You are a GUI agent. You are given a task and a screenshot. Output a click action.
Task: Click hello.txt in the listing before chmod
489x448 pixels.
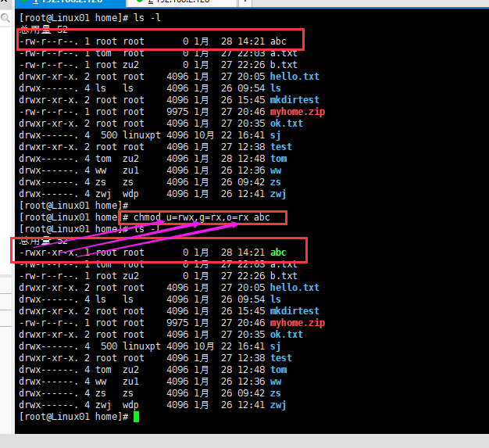click(294, 77)
